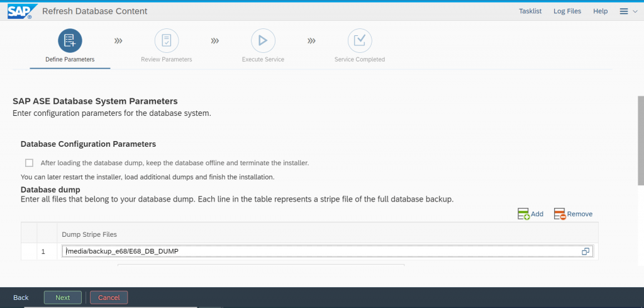Enable keep database offline checkbox
The height and width of the screenshot is (308, 644).
point(29,163)
